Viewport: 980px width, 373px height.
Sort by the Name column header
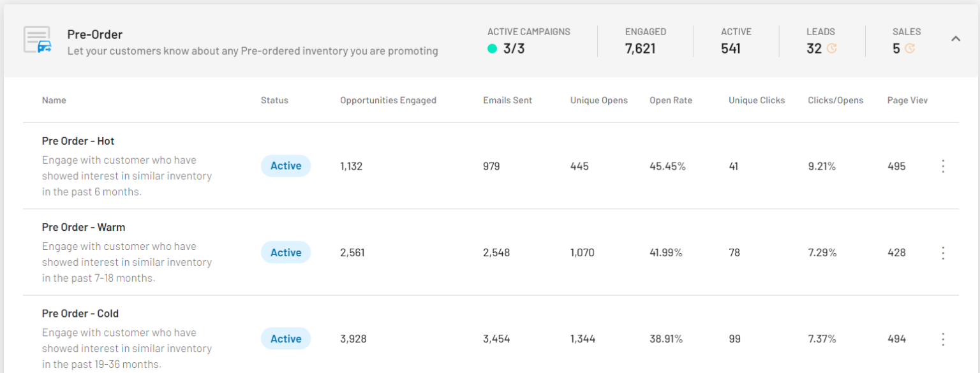pos(54,100)
